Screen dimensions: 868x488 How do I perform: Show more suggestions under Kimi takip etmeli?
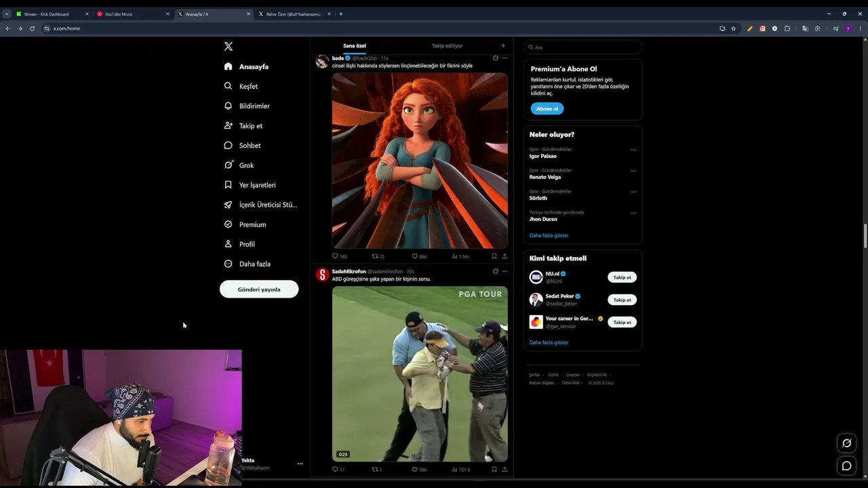549,342
